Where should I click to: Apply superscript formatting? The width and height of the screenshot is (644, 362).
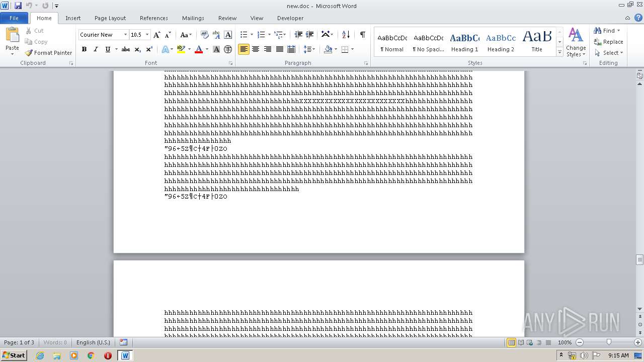pyautogui.click(x=149, y=49)
